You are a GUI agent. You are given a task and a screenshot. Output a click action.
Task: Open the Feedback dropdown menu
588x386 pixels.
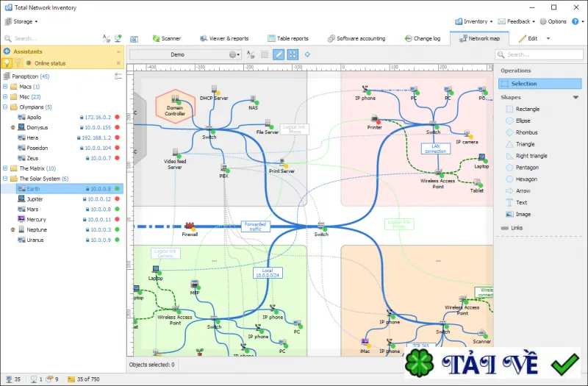tap(517, 21)
